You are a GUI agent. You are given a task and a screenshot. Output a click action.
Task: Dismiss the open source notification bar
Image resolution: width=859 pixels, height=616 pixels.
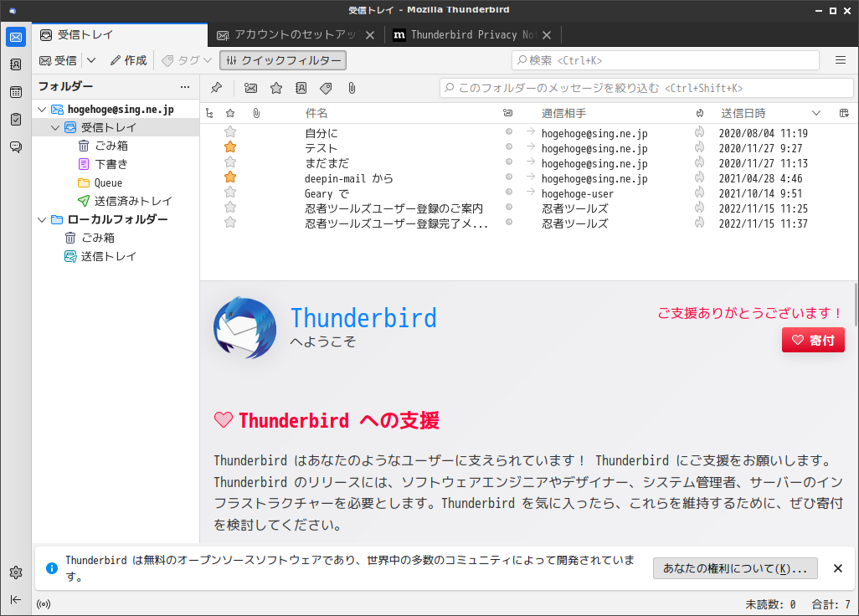pos(837,568)
